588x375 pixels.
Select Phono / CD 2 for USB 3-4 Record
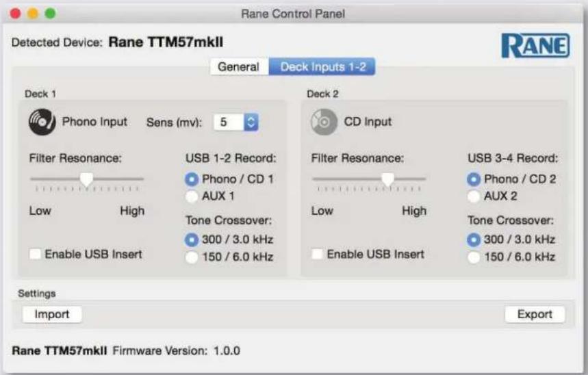474,179
